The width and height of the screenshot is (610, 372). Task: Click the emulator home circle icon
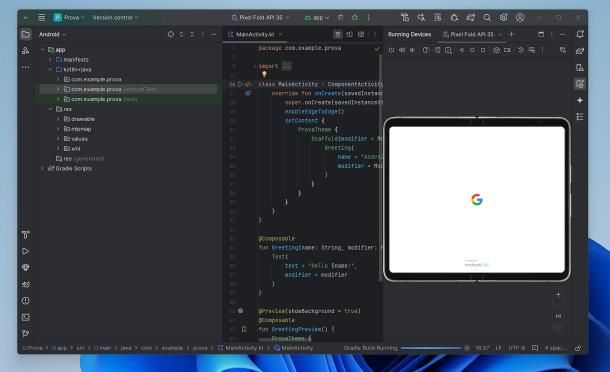coord(472,50)
